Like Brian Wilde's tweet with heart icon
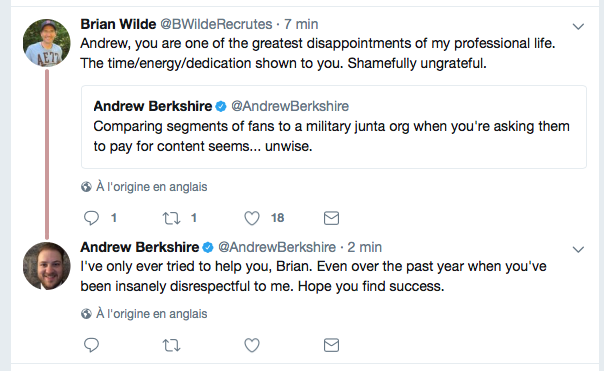 pyautogui.click(x=252, y=218)
